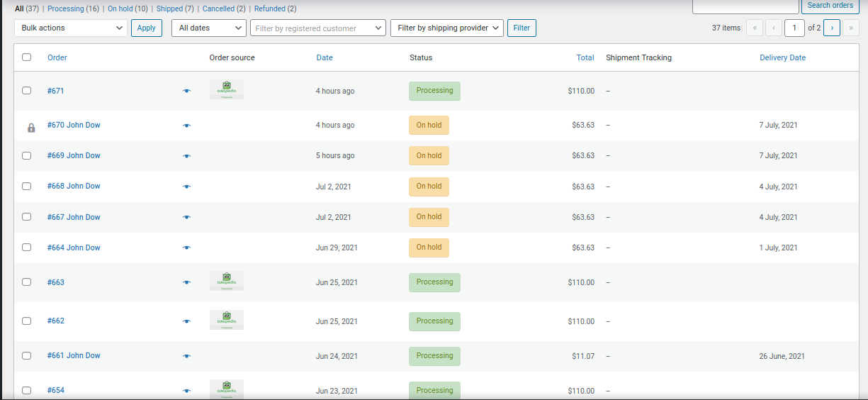Click the Filter button
868x400 pixels.
(x=522, y=28)
